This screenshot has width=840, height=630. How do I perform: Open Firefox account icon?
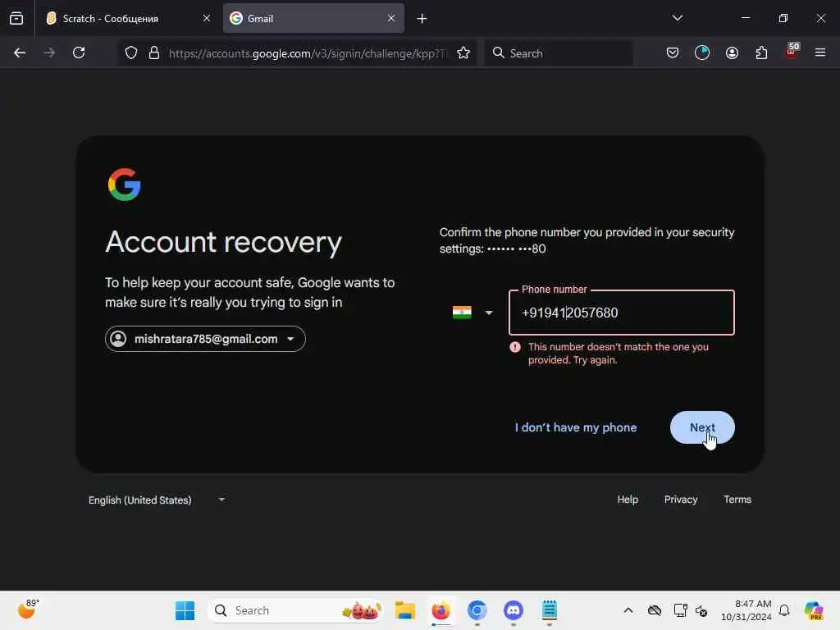(x=732, y=52)
